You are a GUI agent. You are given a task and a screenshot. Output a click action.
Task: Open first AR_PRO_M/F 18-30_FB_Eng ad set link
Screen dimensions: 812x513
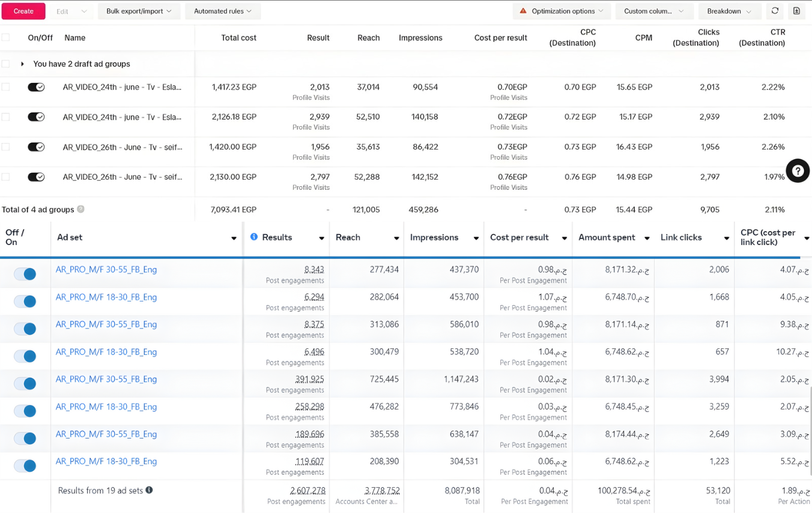[106, 297]
